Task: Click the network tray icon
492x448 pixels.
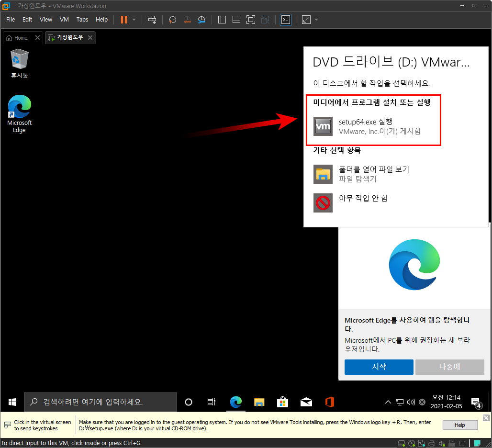Action: click(400, 402)
